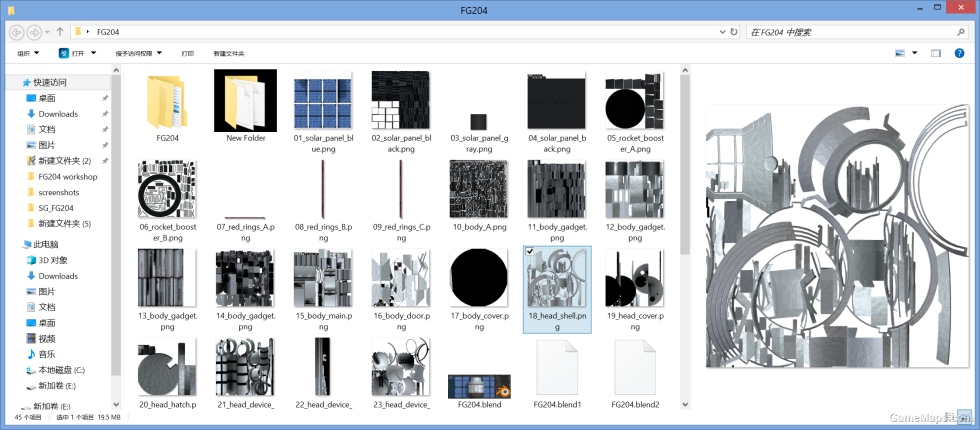Viewport: 980px width, 430px height.
Task: Open recent locations dropdown arrow
Action: [48, 32]
